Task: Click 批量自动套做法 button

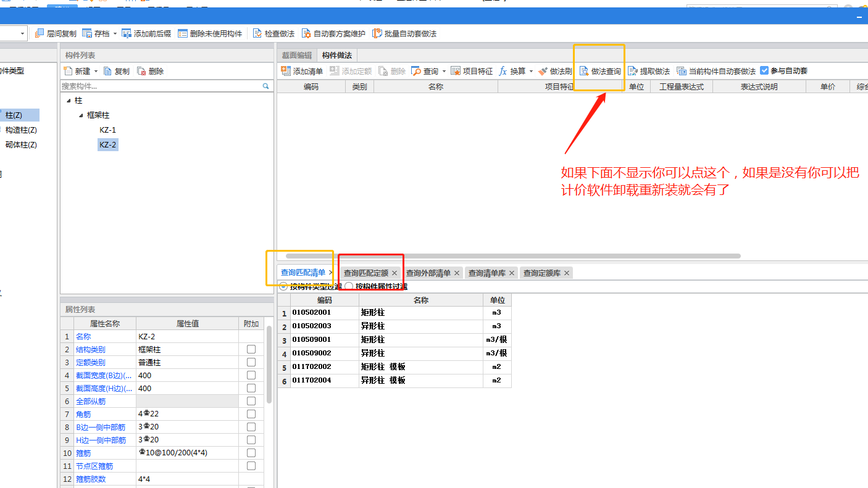Action: click(404, 33)
